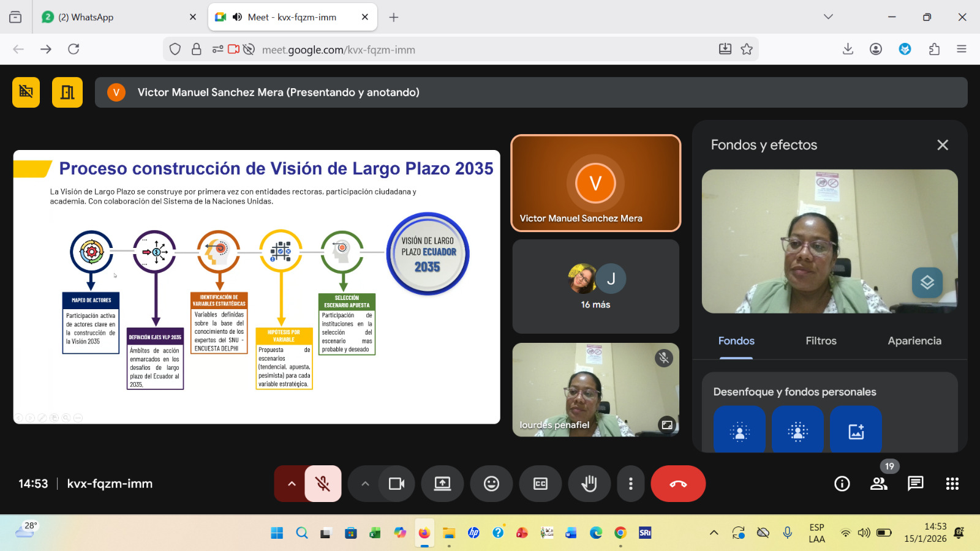Screen dimensions: 980x551
Task: Open the more options three-dot menu
Action: click(x=630, y=484)
